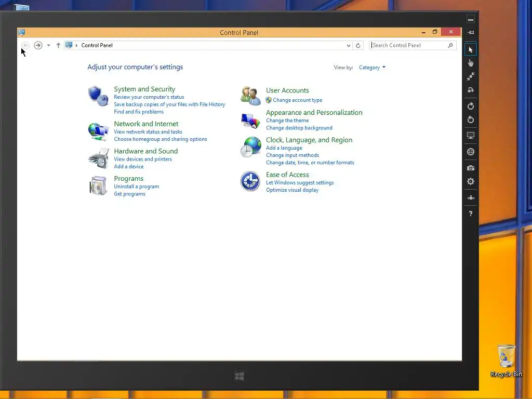Screen dimensions: 532x399
Task: Select basic touch mode hand icon
Action: [x=471, y=63]
